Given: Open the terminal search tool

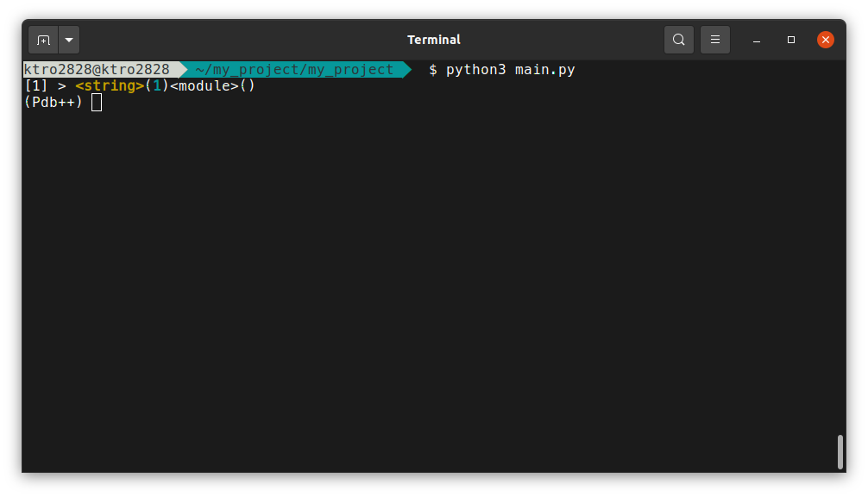Looking at the screenshot, I should click(x=679, y=40).
